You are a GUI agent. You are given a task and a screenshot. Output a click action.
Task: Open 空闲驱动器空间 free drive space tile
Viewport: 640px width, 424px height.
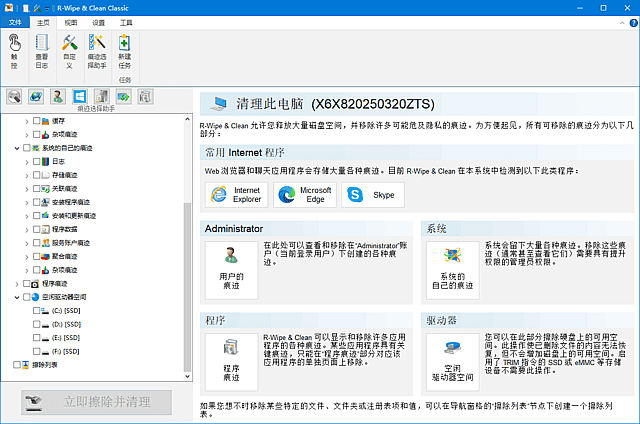[x=453, y=362]
